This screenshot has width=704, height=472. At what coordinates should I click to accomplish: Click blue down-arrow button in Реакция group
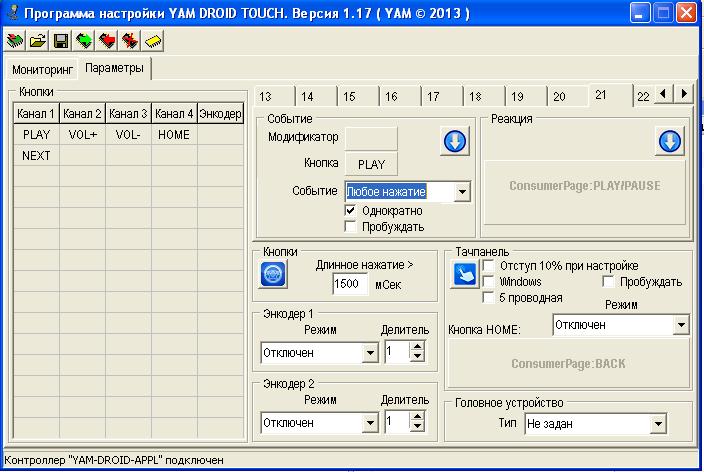(x=669, y=142)
